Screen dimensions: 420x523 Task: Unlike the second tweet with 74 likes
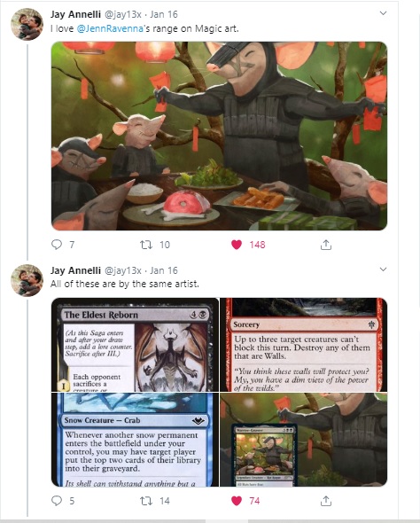(x=237, y=501)
